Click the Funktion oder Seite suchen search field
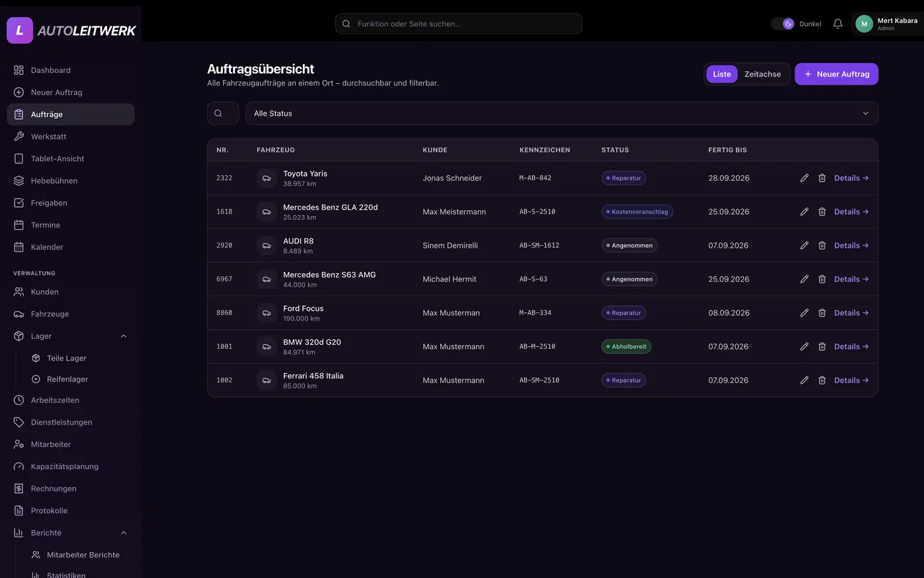Viewport: 924px width, 578px height. click(459, 24)
